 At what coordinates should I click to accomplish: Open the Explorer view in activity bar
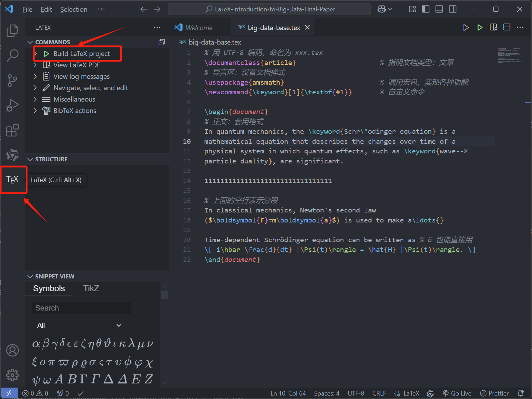tap(12, 31)
